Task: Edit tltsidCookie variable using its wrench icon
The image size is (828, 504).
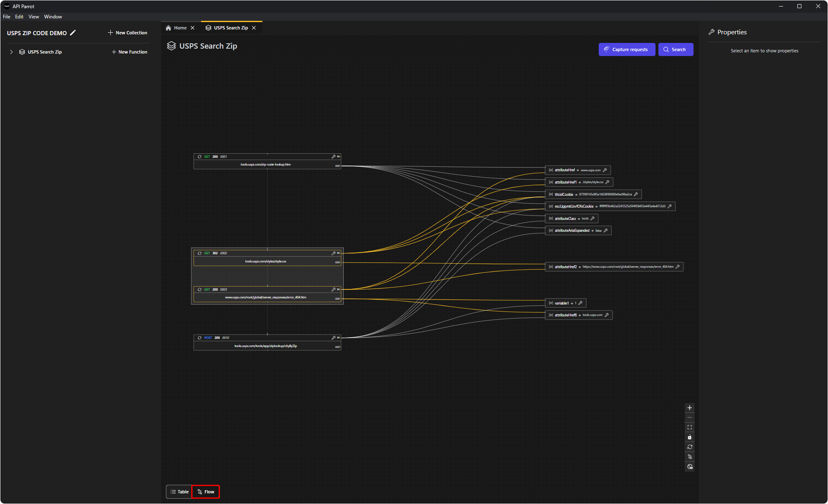Action: [636, 194]
